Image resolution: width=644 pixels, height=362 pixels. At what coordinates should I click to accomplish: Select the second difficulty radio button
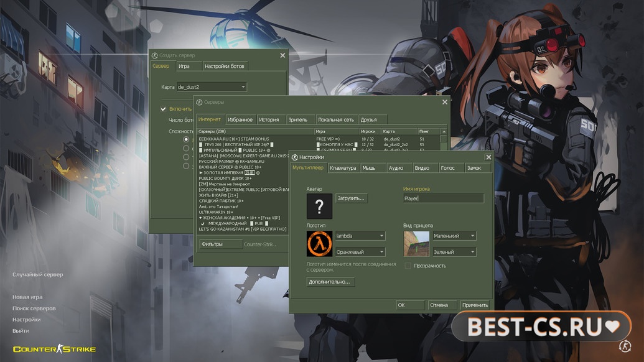coord(186,148)
